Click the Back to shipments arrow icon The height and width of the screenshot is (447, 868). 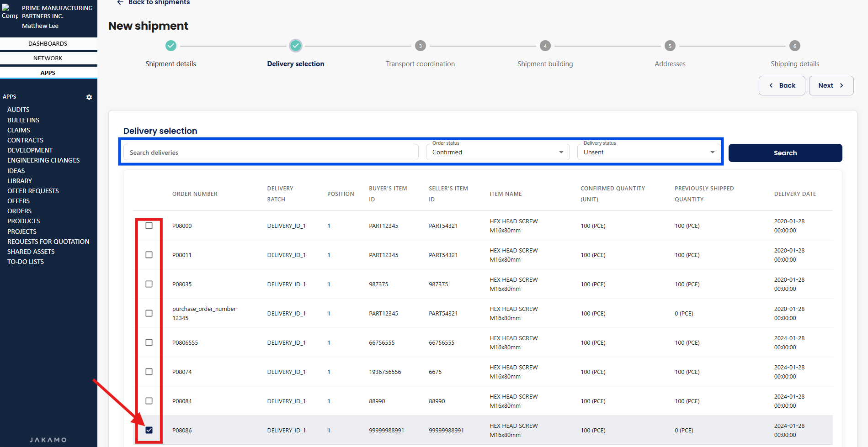120,2
